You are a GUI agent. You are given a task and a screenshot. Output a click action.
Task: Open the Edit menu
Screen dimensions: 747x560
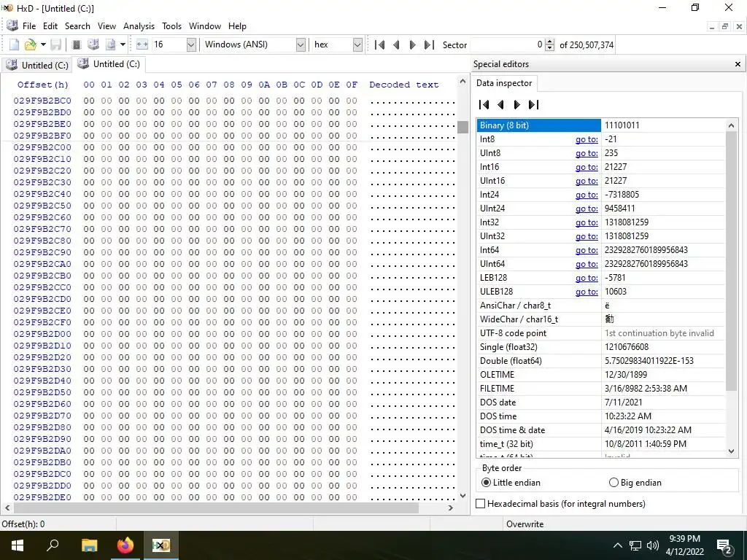point(50,26)
